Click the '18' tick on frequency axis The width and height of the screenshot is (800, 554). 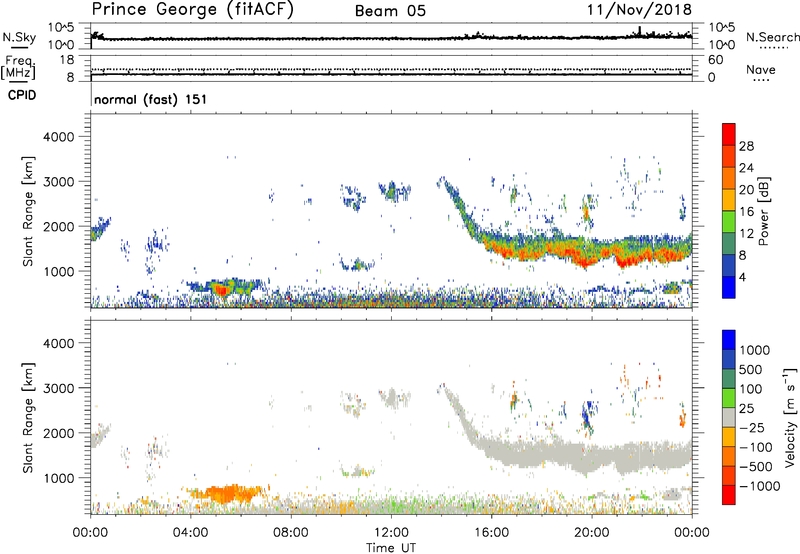pyautogui.click(x=67, y=60)
